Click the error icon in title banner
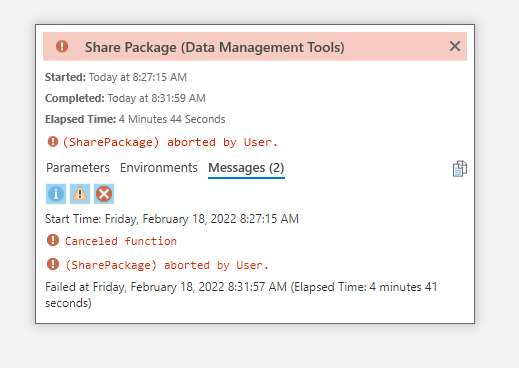Image resolution: width=519 pixels, height=368 pixels. coord(62,46)
